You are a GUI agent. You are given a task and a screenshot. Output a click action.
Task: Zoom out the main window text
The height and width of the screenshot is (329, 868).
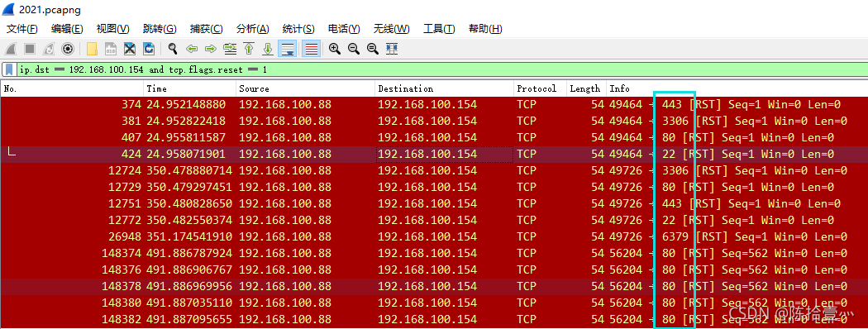pos(354,49)
